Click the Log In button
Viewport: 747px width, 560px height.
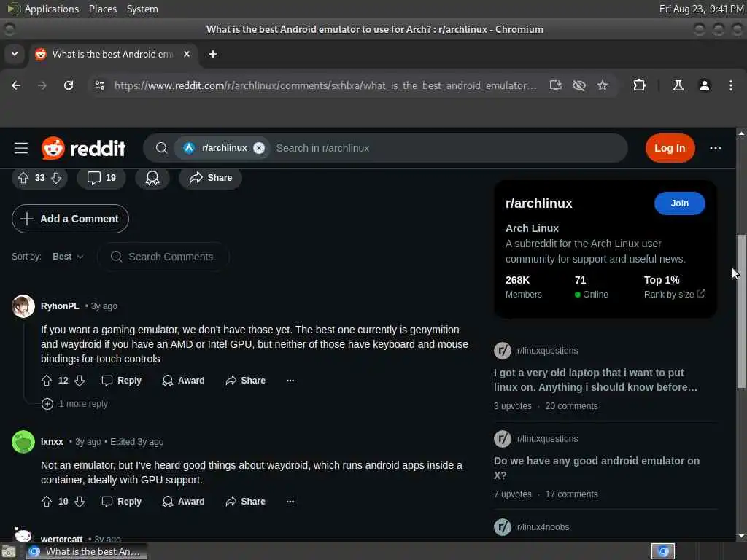[x=670, y=148]
